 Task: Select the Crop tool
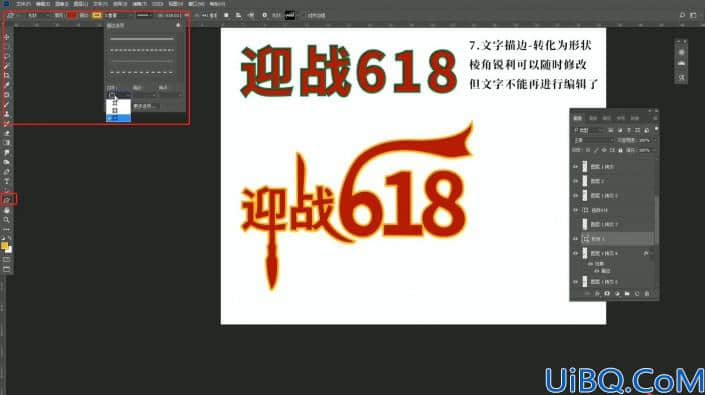pos(6,75)
